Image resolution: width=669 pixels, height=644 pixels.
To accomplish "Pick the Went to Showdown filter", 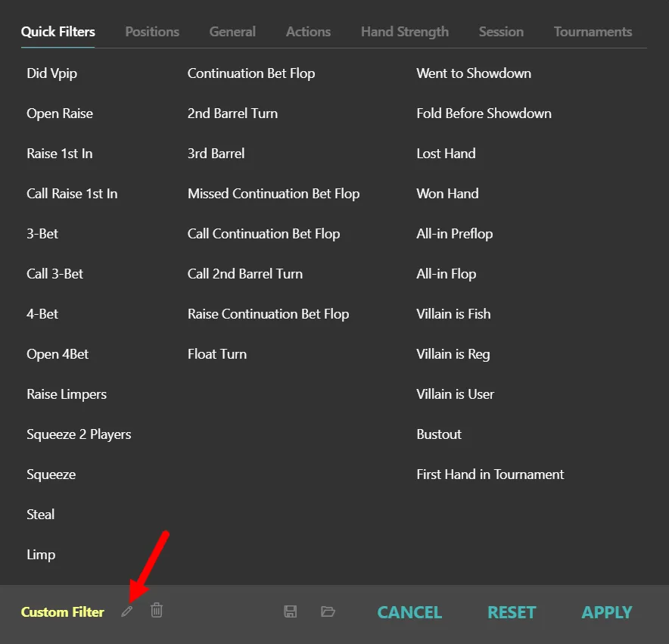I will pyautogui.click(x=474, y=73).
